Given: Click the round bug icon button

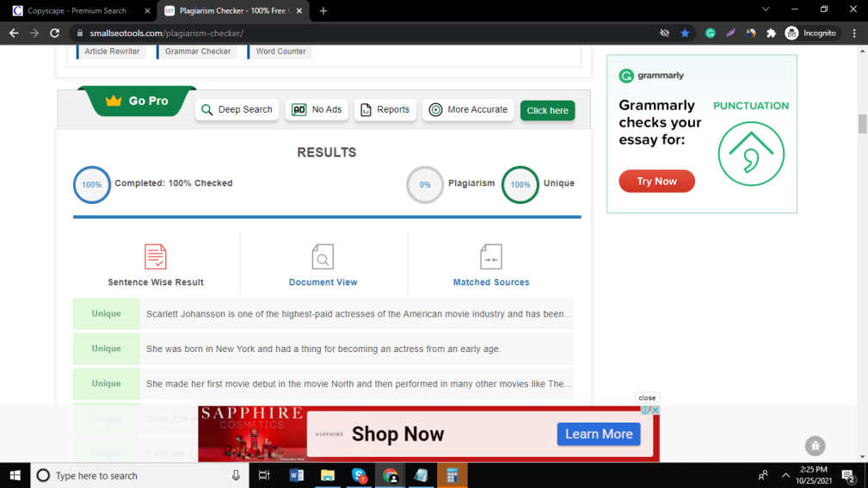Looking at the screenshot, I should click(x=815, y=446).
